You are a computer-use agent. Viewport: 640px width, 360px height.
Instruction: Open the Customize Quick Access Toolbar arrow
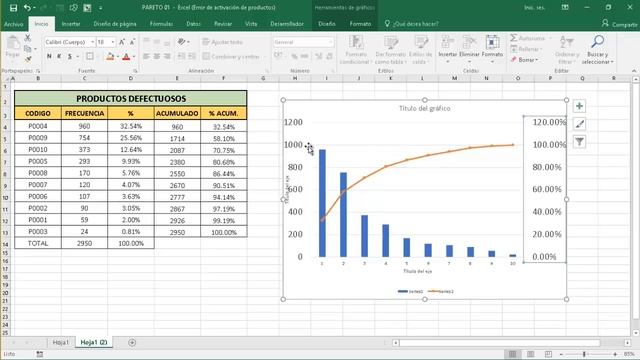pyautogui.click(x=100, y=8)
